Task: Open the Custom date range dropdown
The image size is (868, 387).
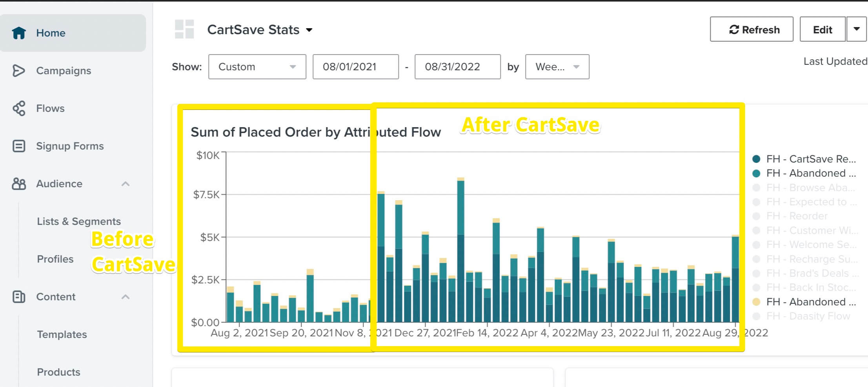Action: (x=257, y=67)
